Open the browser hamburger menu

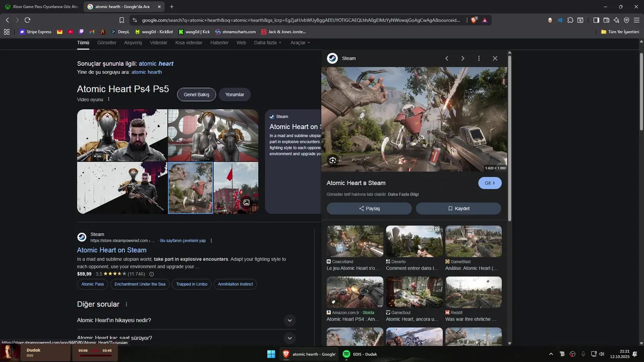tap(636, 20)
